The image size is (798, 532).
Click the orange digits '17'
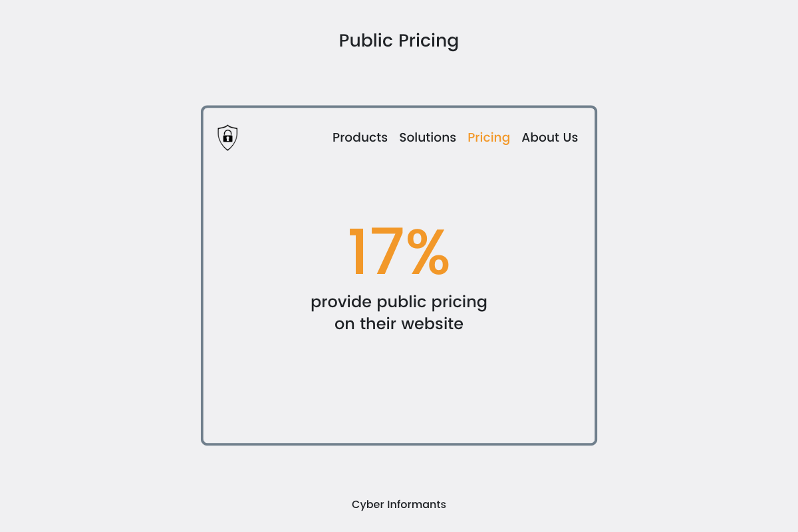[x=376, y=252]
